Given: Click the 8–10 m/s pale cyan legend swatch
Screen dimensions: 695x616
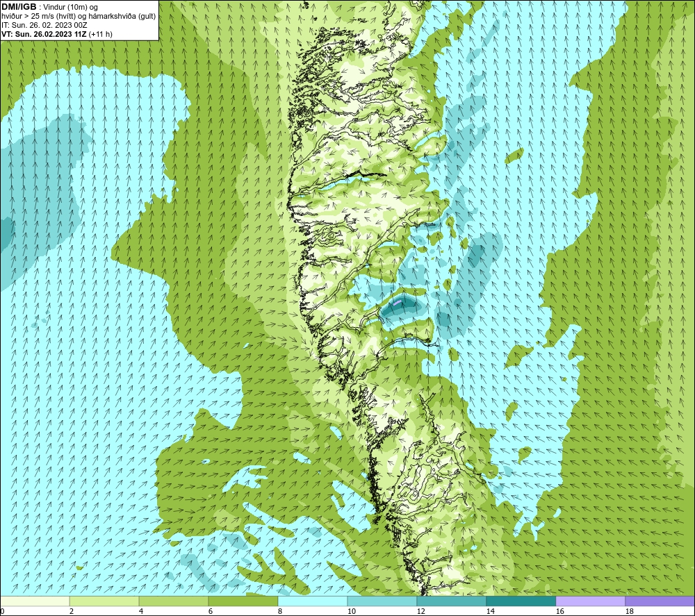Looking at the screenshot, I should coord(313,601).
